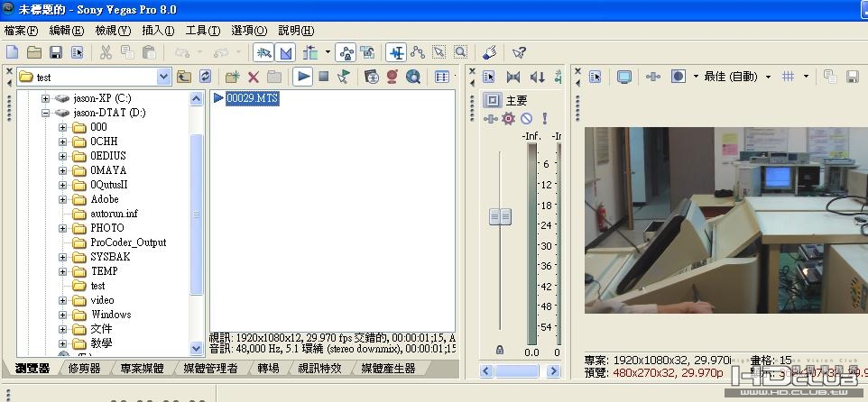Click the disc with magnifier icon in explorer toolbar

tap(413, 77)
